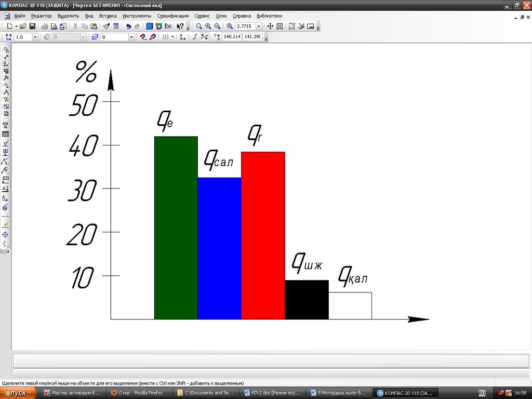
Task: Open the Справка menu
Action: (242, 16)
